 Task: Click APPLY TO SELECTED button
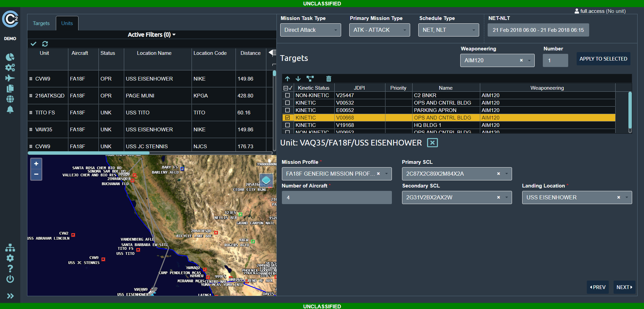tap(603, 59)
